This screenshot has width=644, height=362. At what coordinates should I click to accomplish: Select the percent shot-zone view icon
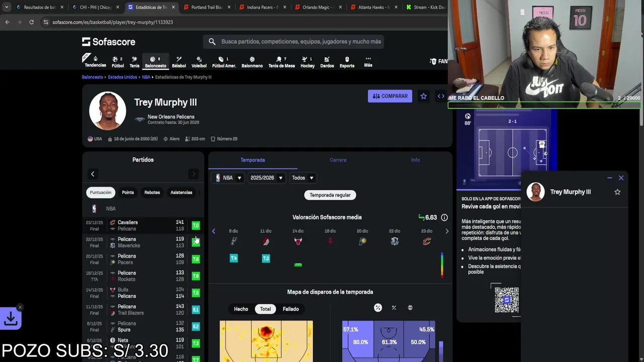[x=378, y=308]
